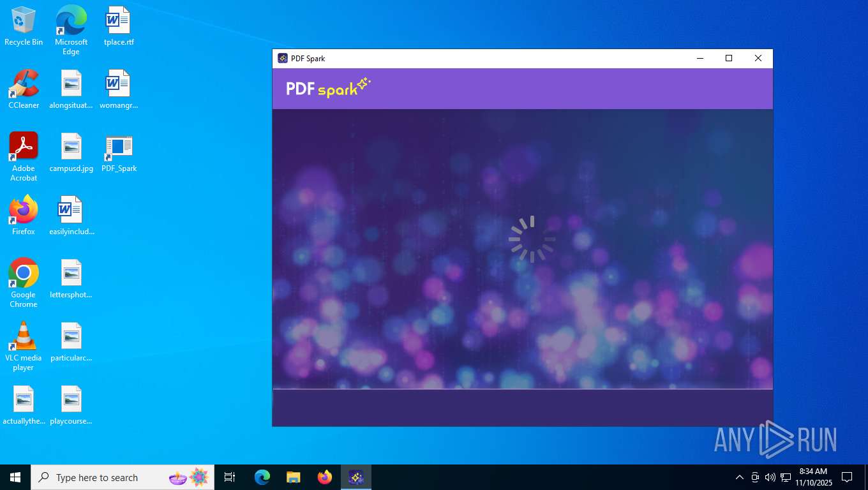The height and width of the screenshot is (490, 868).
Task: Open Firefox from the taskbar
Action: pos(325,477)
